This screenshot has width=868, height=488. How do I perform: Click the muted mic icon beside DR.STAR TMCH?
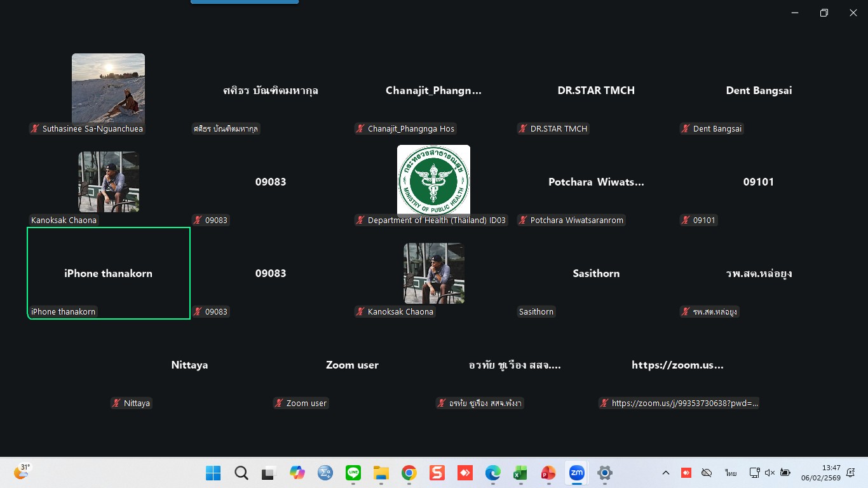point(523,129)
